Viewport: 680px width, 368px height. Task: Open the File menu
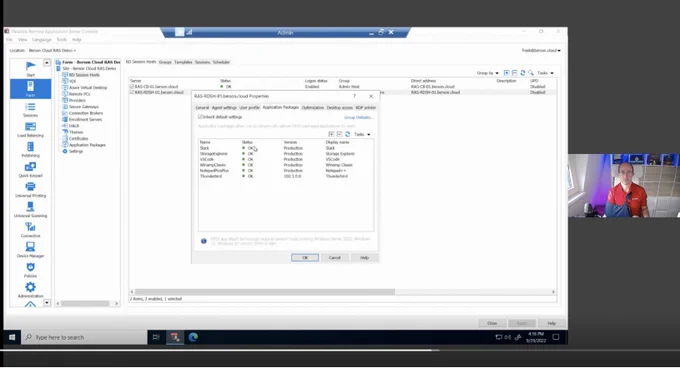pos(10,39)
